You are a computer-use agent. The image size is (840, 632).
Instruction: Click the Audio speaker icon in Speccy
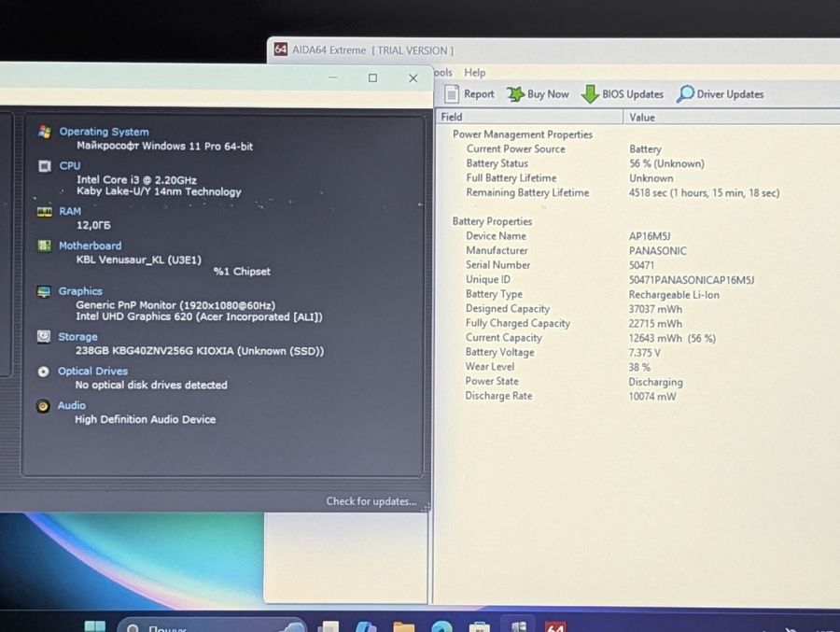(43, 405)
